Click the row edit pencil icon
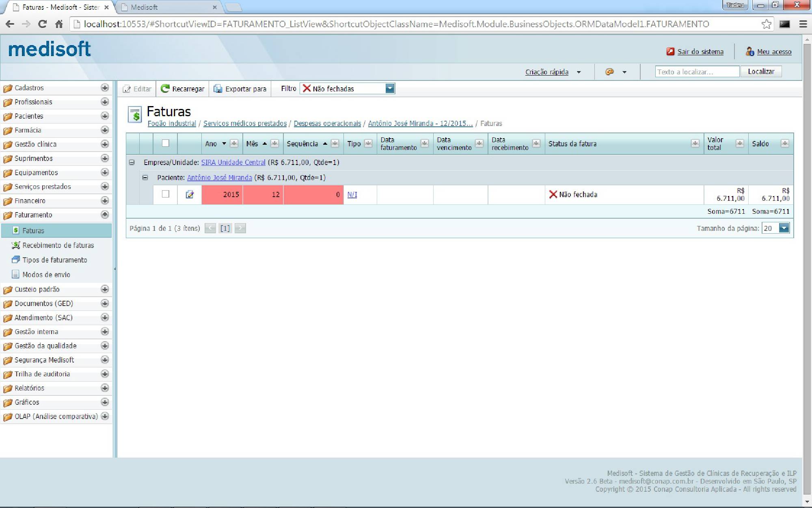 tap(190, 195)
